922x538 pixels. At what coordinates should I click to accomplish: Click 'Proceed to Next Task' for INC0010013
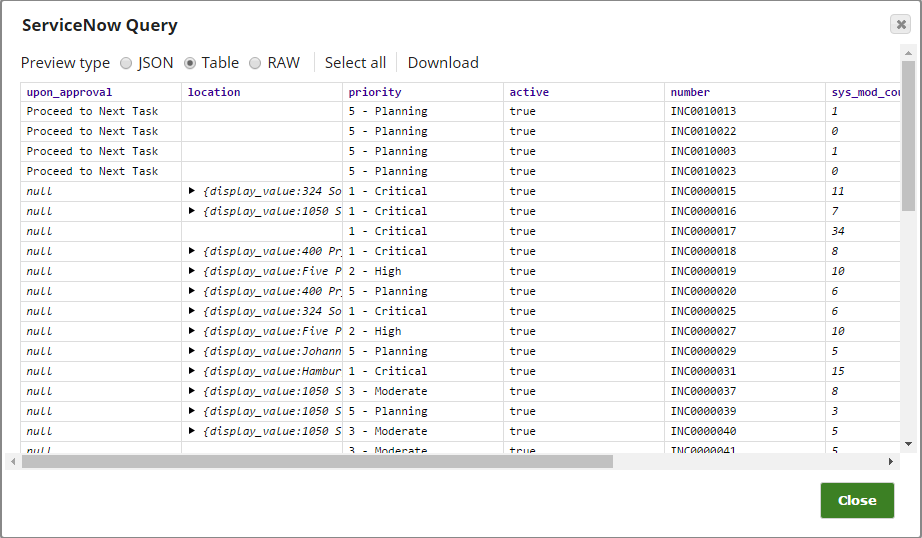pos(92,111)
